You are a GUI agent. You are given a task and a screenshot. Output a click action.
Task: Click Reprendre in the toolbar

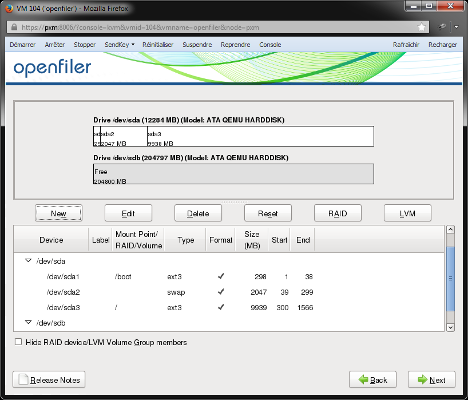point(235,45)
